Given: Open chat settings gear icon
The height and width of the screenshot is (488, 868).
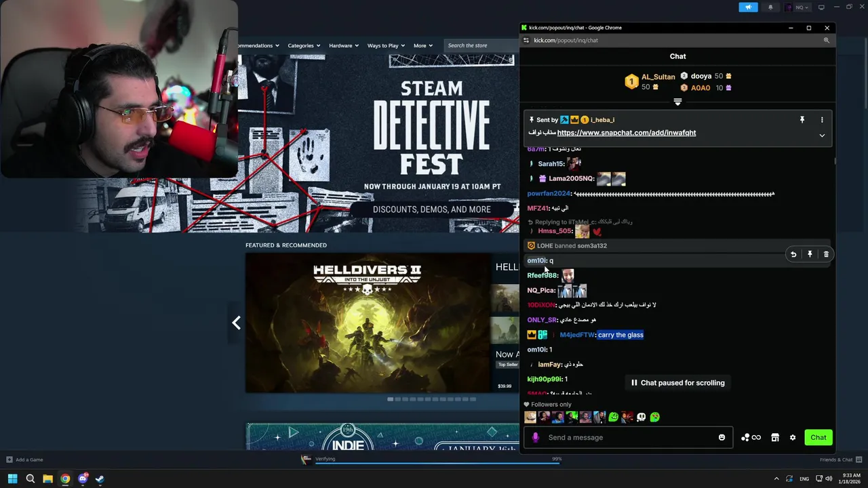Looking at the screenshot, I should click(x=793, y=437).
